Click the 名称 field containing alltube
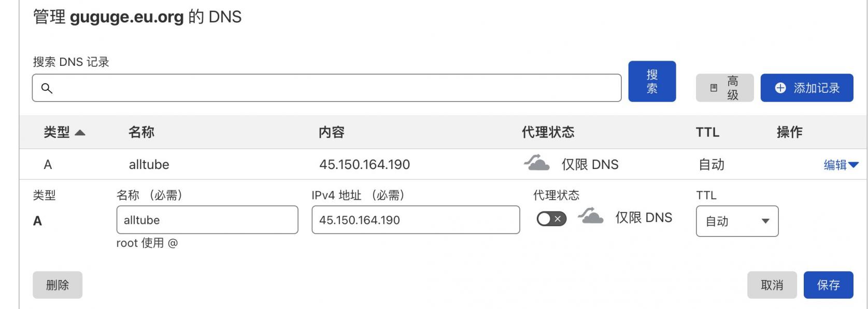Viewport: 868px width, 309px height. (207, 220)
